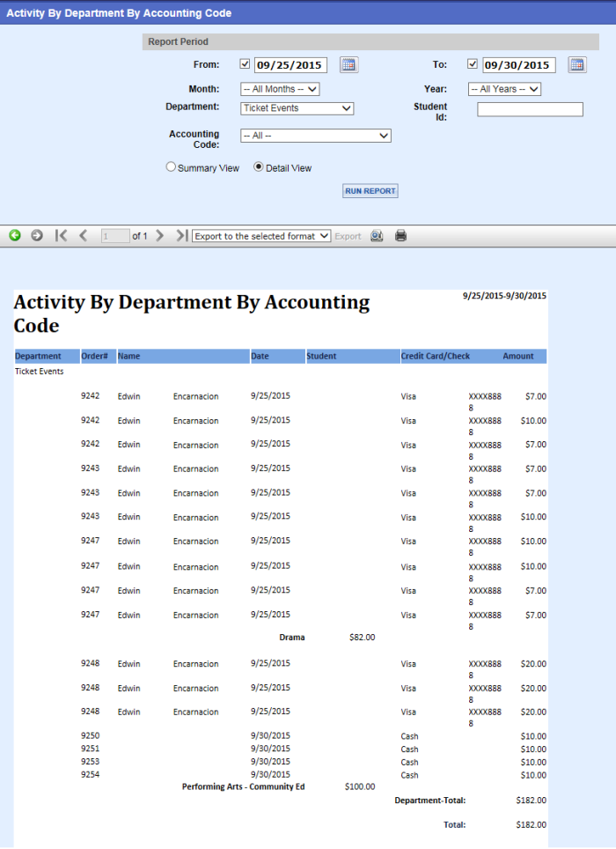Go to previous report page

pyautogui.click(x=84, y=235)
